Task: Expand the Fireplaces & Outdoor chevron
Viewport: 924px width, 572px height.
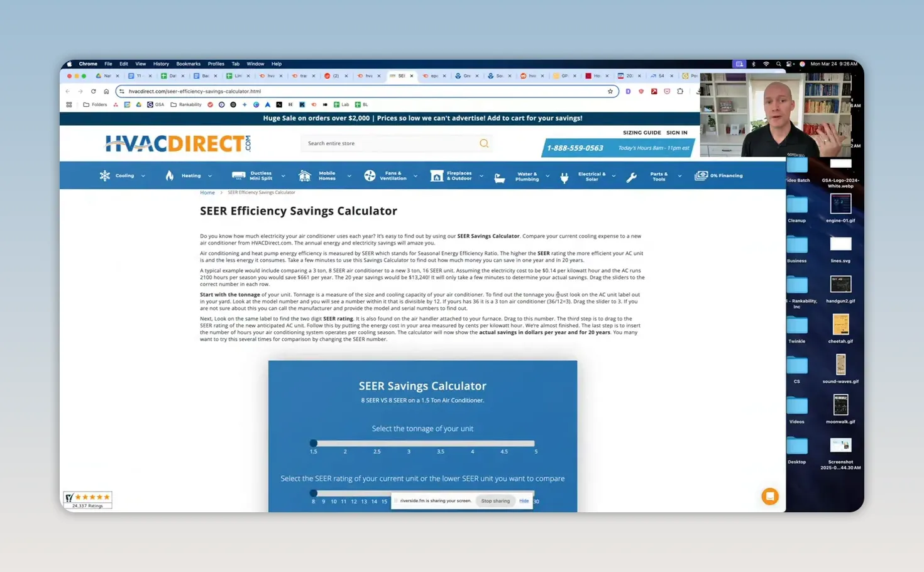Action: 481,176
